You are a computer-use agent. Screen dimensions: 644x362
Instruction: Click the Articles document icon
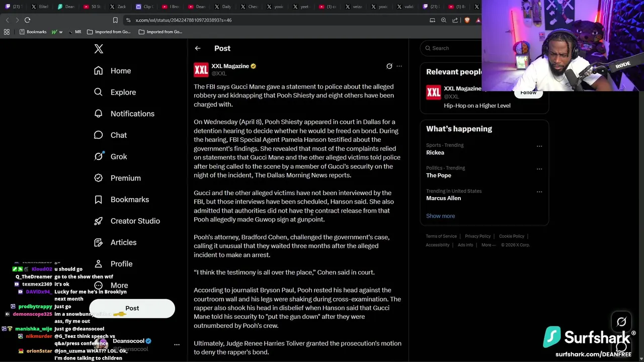(x=99, y=242)
